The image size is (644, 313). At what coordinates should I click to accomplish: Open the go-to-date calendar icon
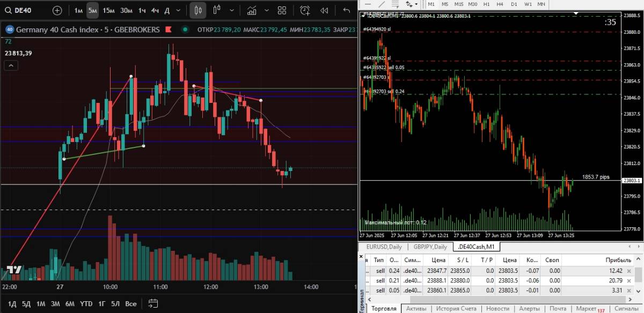pyautogui.click(x=153, y=303)
